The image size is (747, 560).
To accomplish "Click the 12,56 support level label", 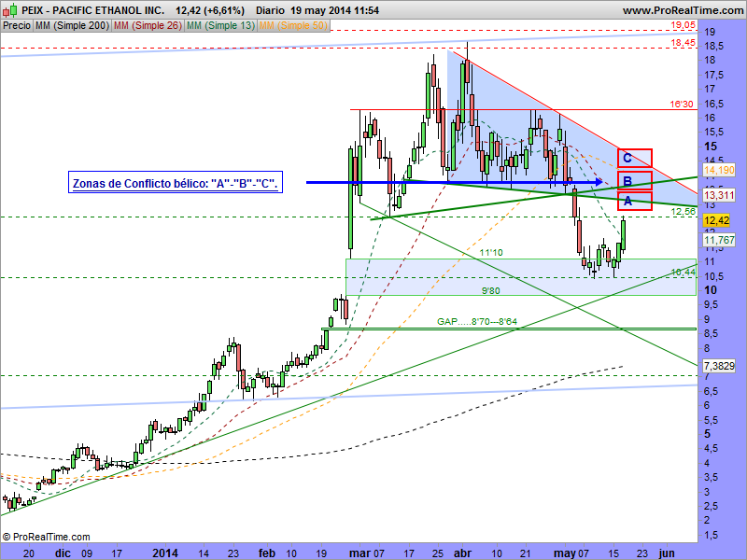I will [x=684, y=212].
